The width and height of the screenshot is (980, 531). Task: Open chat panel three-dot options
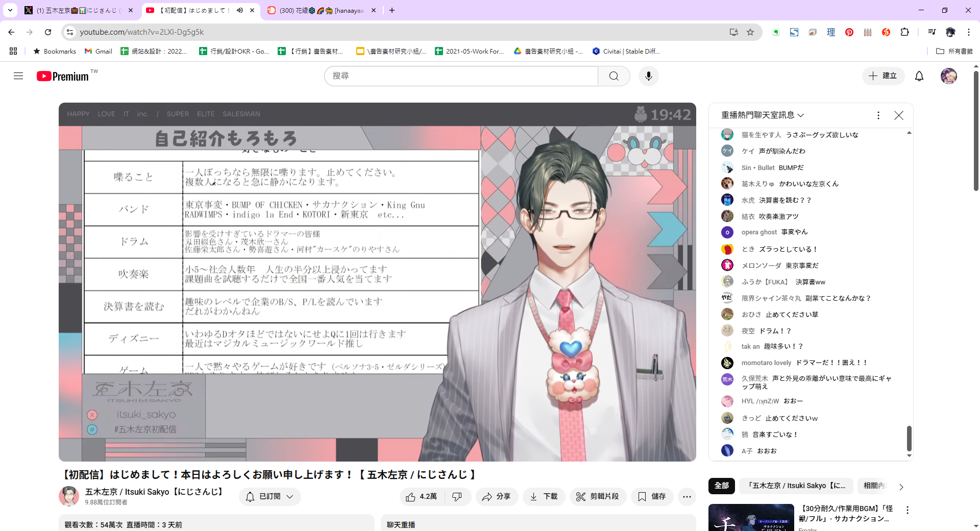click(878, 115)
